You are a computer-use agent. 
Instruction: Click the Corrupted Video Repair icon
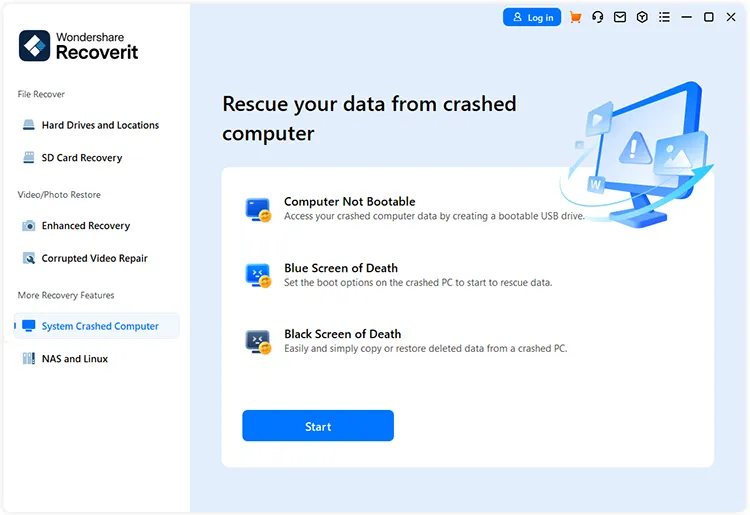29,258
